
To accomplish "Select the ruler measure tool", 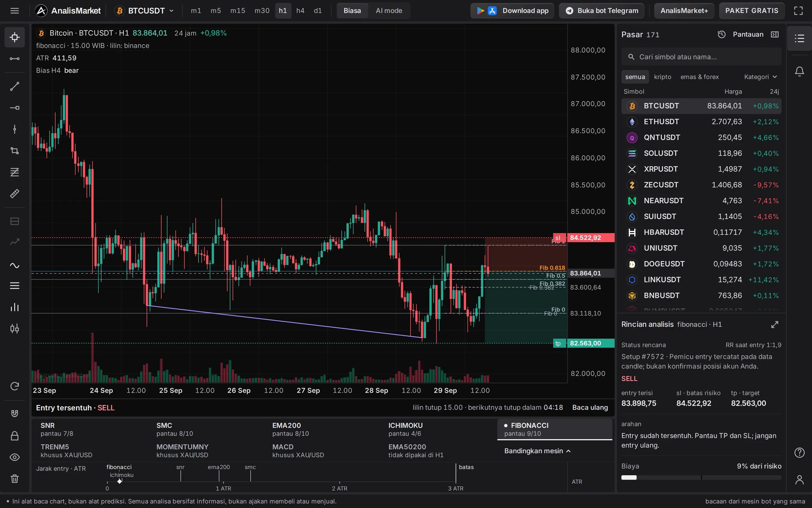I will click(14, 194).
